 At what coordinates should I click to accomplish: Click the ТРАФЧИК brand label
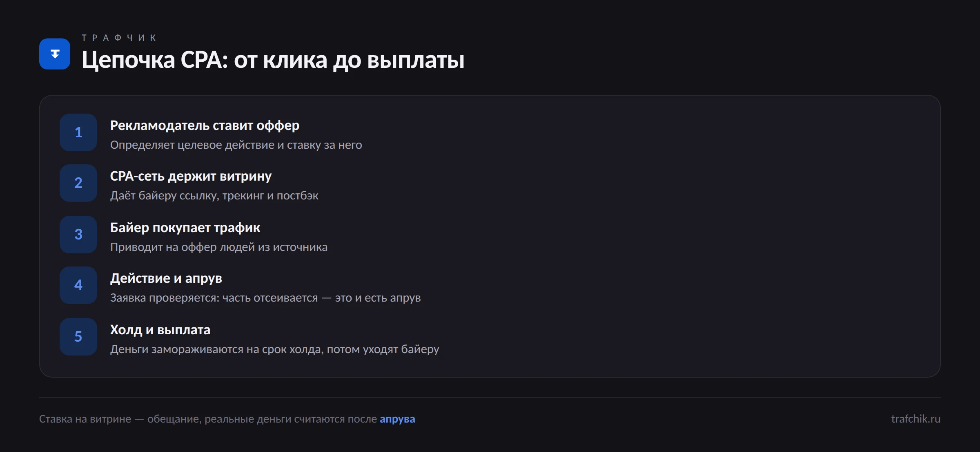coord(119,38)
